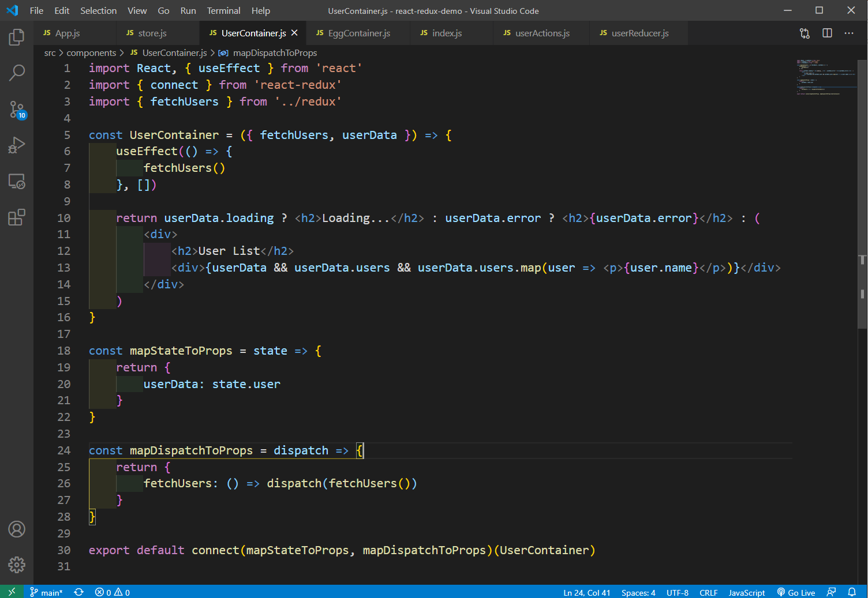The width and height of the screenshot is (868, 598).
Task: Open the Selection menu
Action: [98, 10]
